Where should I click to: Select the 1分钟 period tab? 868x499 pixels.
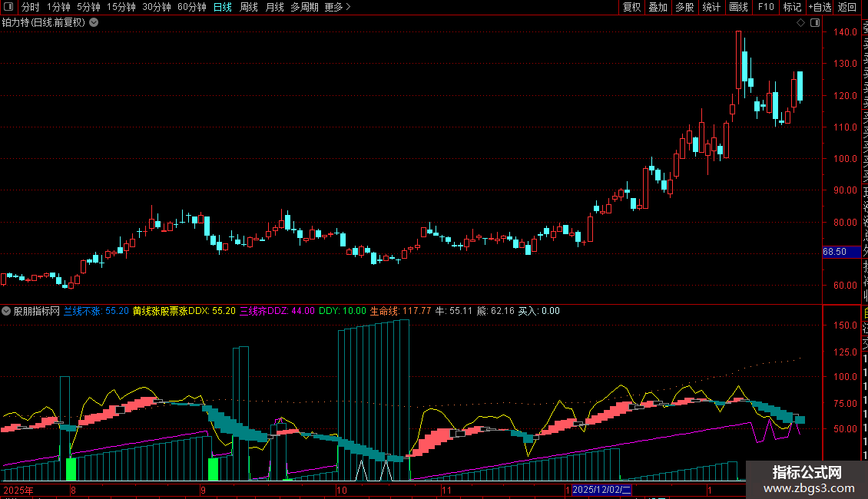click(x=58, y=7)
